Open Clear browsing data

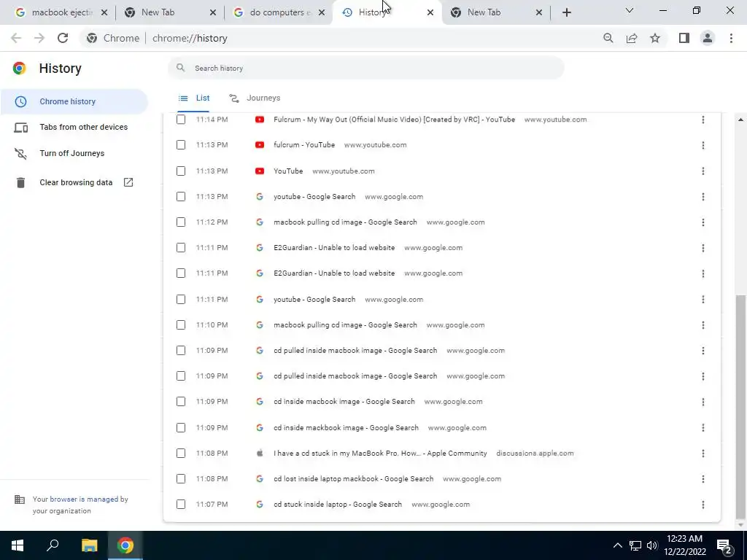74,182
